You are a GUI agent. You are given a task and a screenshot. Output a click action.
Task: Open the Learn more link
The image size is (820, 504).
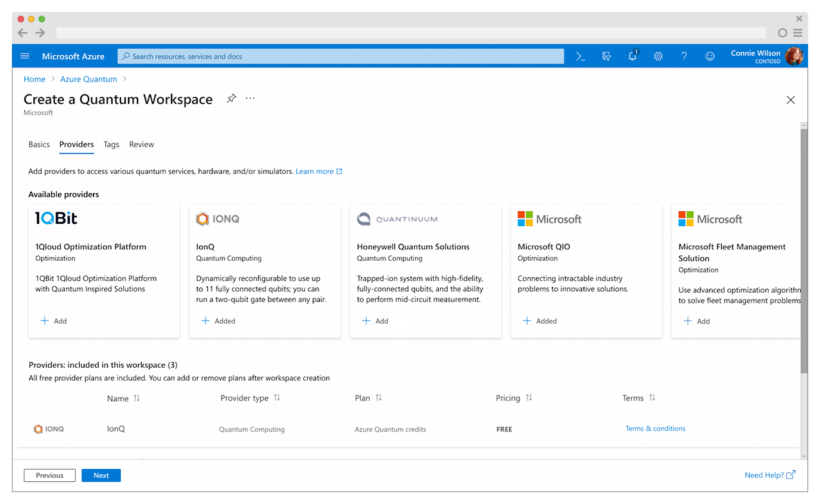319,171
